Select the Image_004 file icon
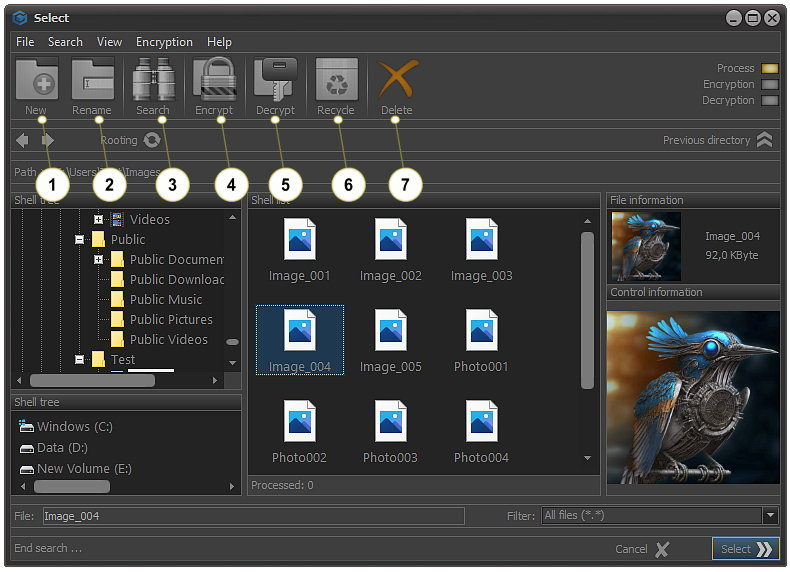 (299, 330)
